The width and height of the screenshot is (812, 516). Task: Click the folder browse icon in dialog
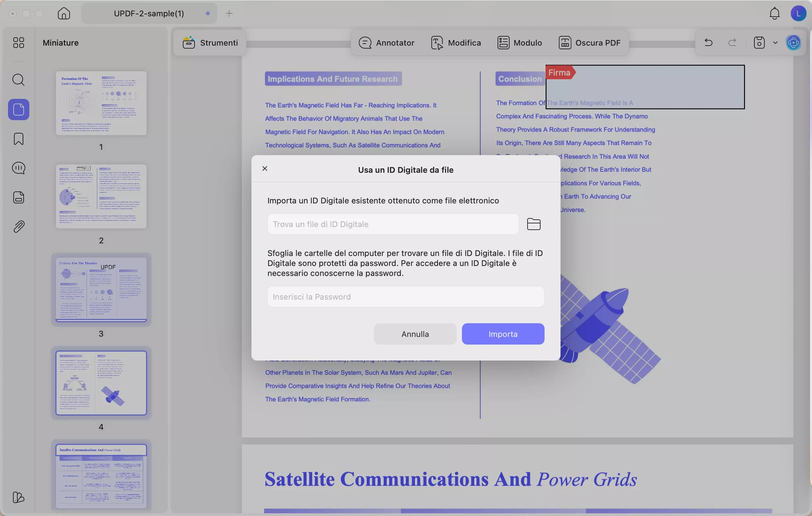click(534, 224)
